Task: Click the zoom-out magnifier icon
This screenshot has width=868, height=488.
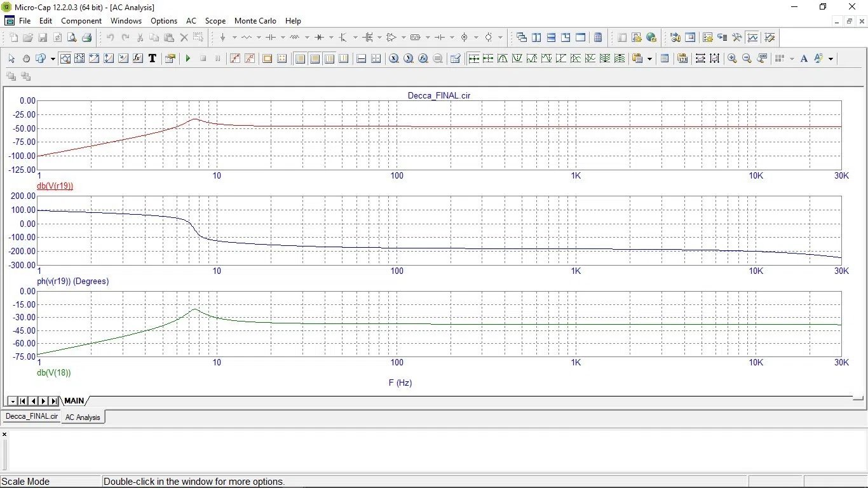Action: pyautogui.click(x=747, y=58)
